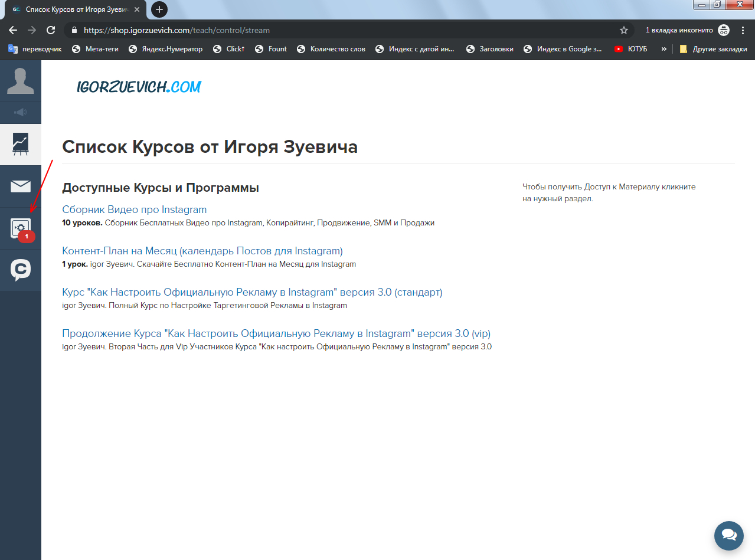755x560 pixels.
Task: Open the Fount bookmark
Action: pos(271,49)
